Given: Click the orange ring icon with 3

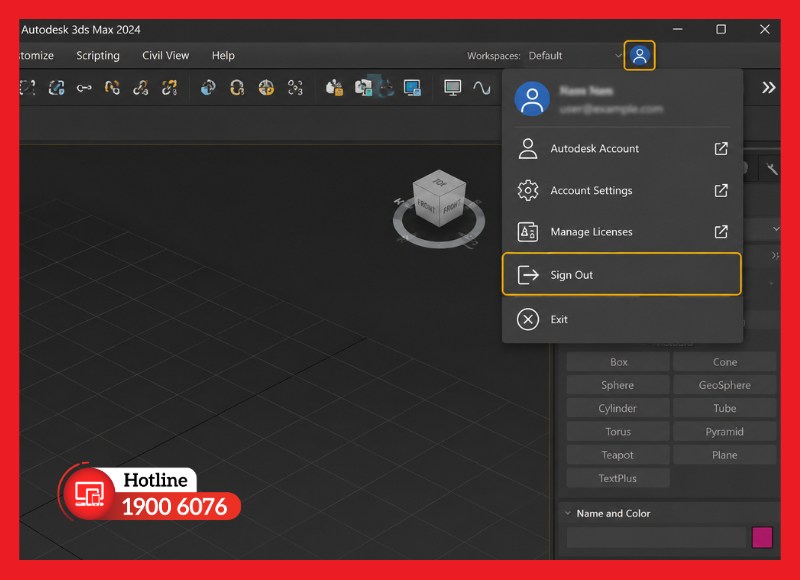Looking at the screenshot, I should pos(237,88).
